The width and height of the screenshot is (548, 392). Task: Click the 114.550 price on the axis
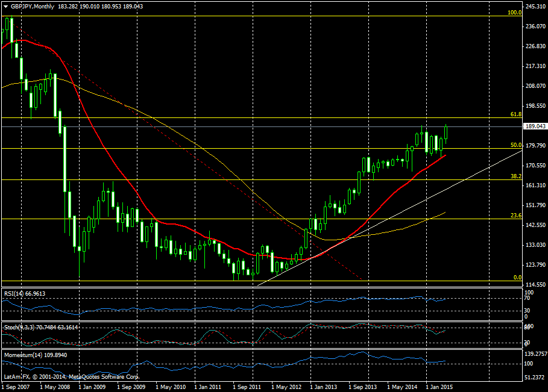(x=536, y=284)
